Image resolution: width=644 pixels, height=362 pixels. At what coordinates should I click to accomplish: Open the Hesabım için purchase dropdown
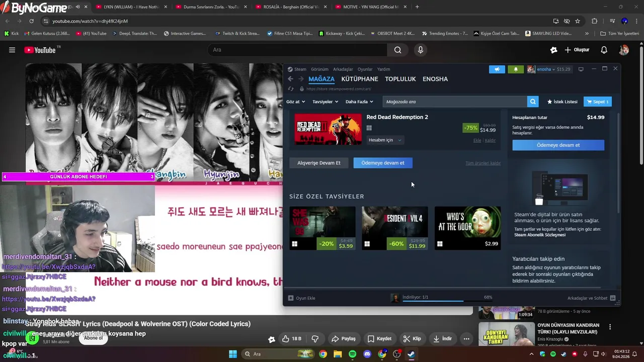pos(385,140)
